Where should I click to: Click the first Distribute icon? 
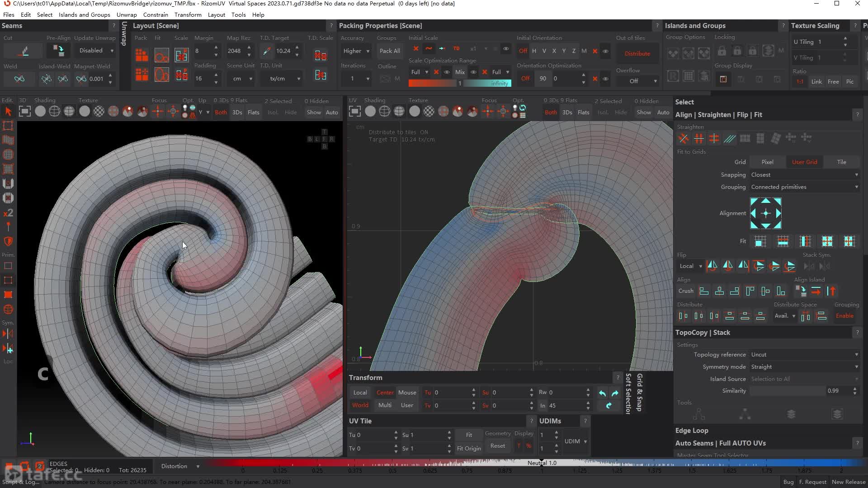(x=683, y=316)
